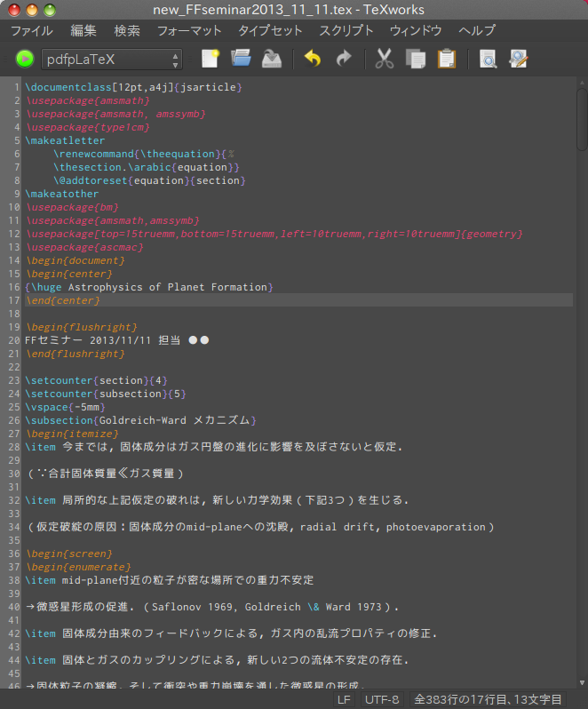This screenshot has height=709, width=588.
Task: Click the vertical scrollbar handle
Action: pyautogui.click(x=582, y=119)
